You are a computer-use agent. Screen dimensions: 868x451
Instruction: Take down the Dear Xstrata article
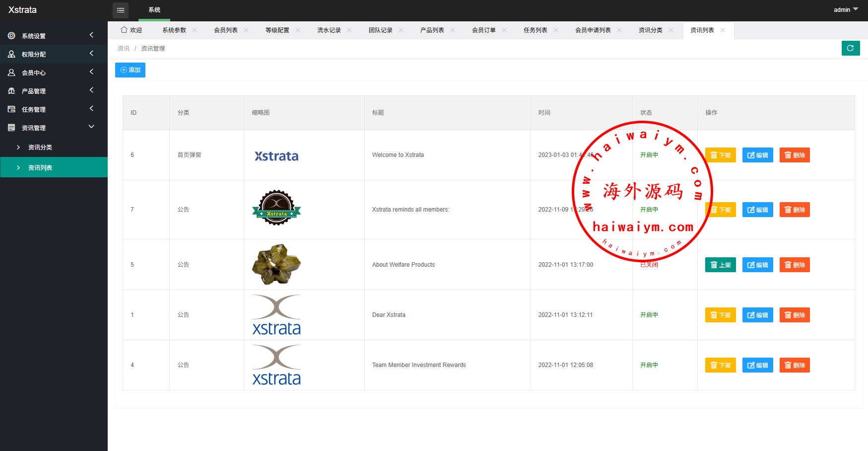720,315
